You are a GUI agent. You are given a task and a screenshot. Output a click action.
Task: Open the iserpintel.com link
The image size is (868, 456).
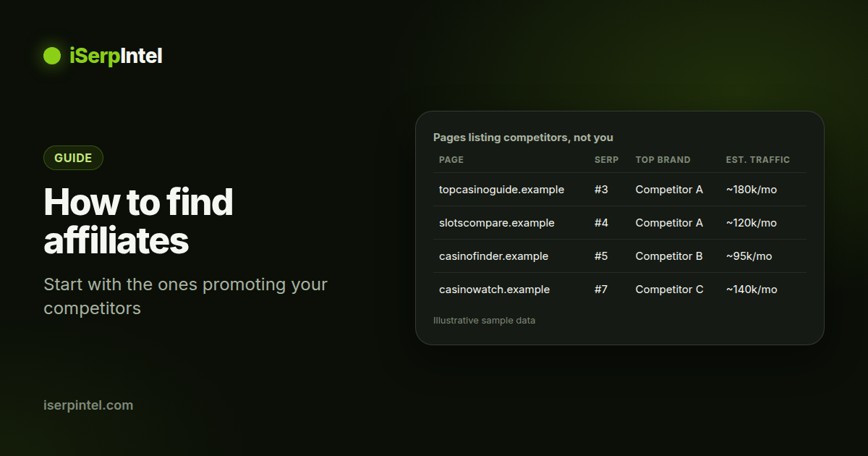point(88,405)
